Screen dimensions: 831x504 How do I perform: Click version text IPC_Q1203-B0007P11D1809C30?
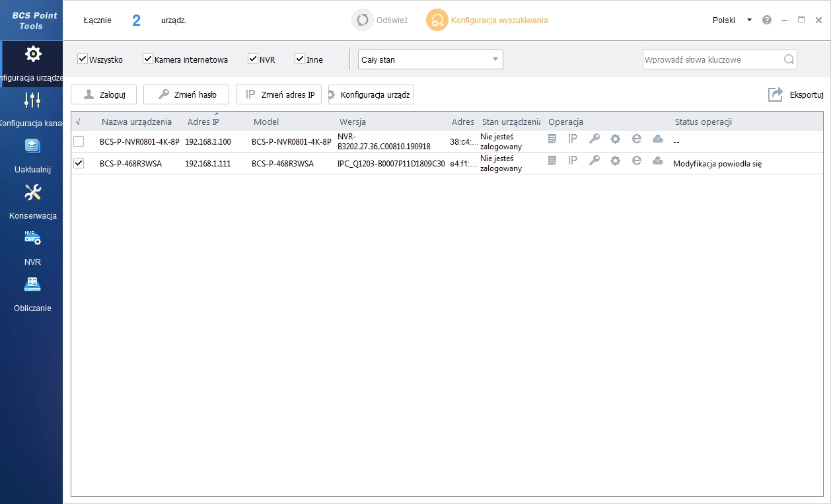pyautogui.click(x=391, y=163)
